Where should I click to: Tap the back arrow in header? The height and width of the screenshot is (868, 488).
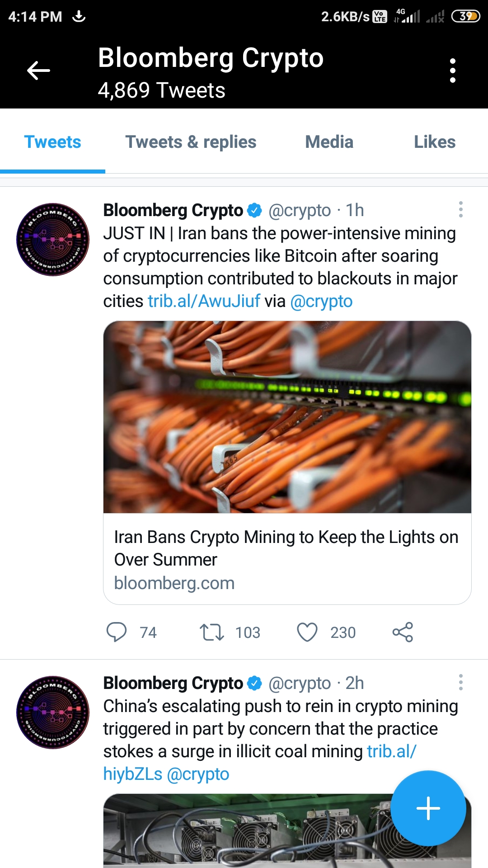pyautogui.click(x=38, y=71)
